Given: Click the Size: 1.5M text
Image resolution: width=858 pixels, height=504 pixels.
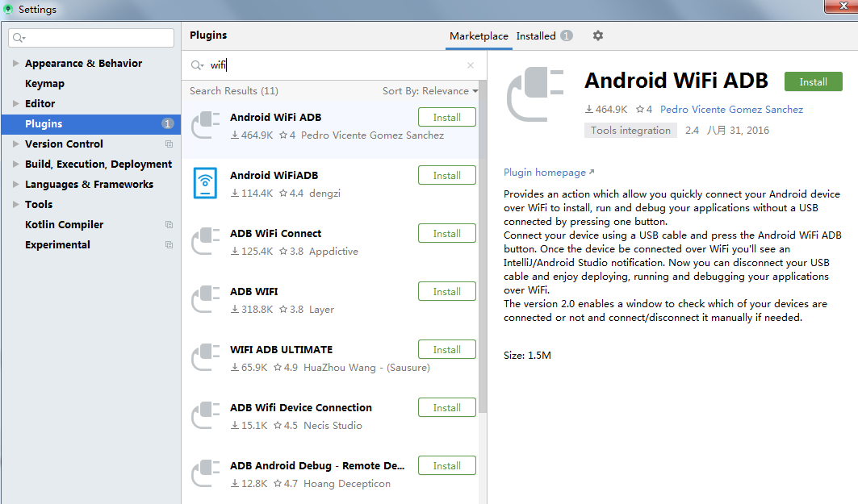Looking at the screenshot, I should pyautogui.click(x=527, y=356).
